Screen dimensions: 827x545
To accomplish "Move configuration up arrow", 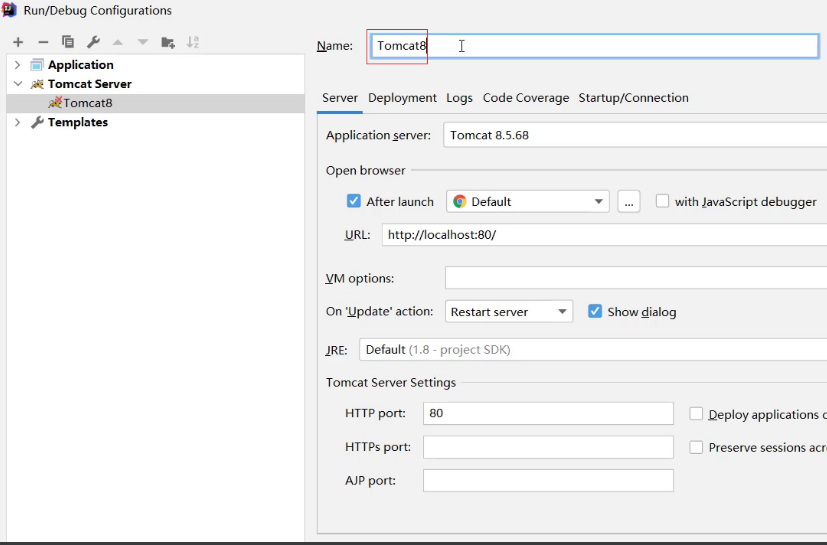I will [x=118, y=42].
